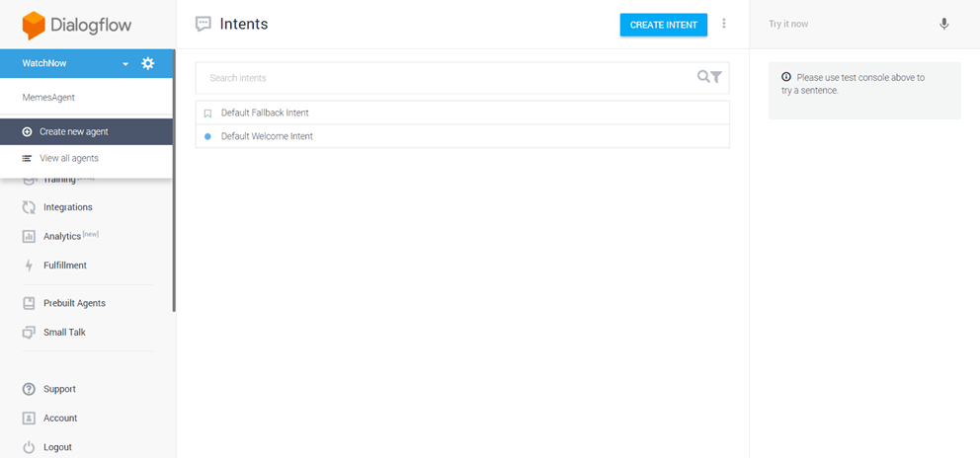The height and width of the screenshot is (458, 980).
Task: Click the sidebar vertical scrollbar
Action: pyautogui.click(x=174, y=181)
